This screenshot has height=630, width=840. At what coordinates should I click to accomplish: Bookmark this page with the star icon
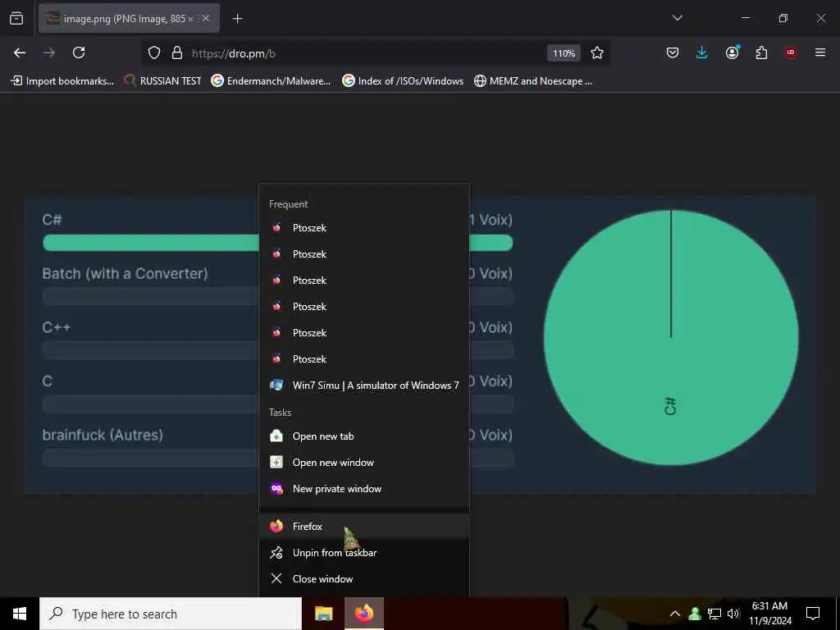(x=597, y=52)
